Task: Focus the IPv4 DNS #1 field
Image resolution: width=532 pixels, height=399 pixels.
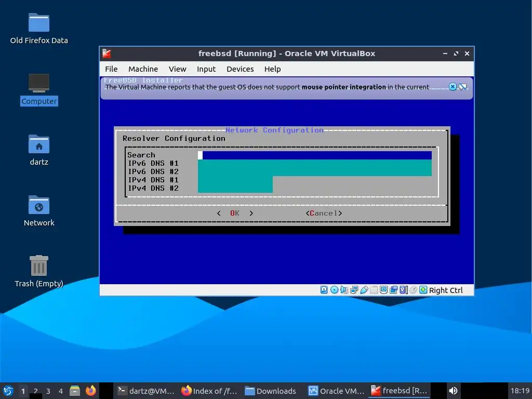Action: click(235, 180)
